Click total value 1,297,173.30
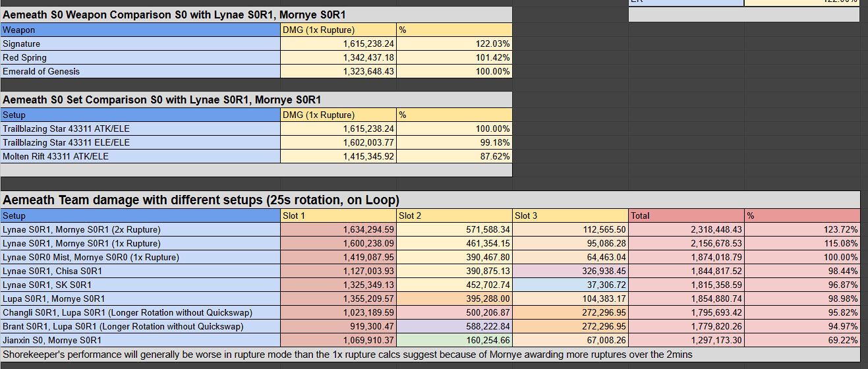The height and width of the screenshot is (369, 868). click(x=687, y=340)
